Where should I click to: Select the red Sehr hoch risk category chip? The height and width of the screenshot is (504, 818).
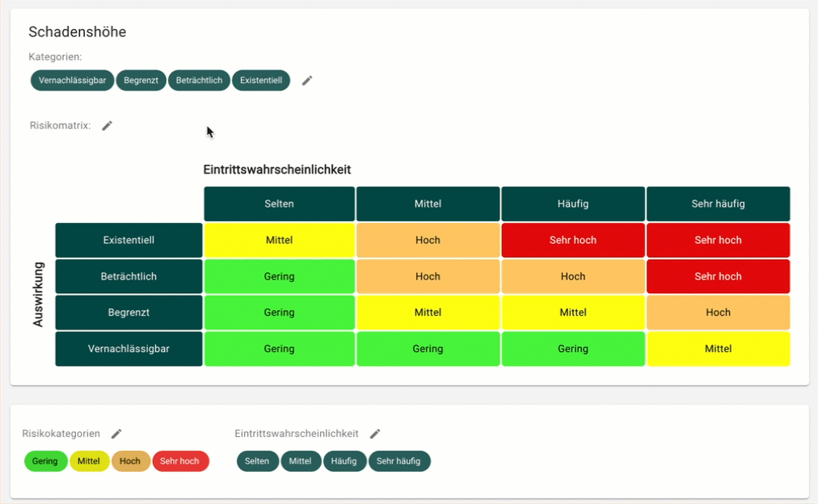(179, 461)
